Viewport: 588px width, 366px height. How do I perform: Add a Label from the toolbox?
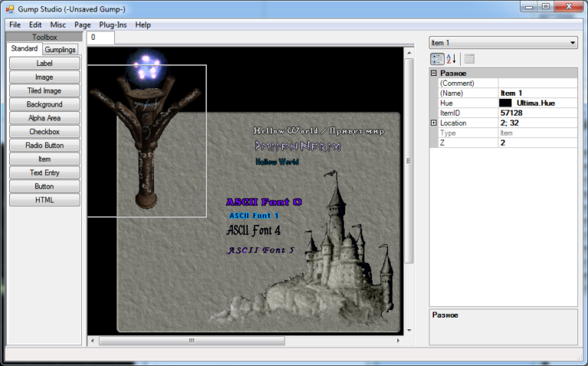coord(44,64)
